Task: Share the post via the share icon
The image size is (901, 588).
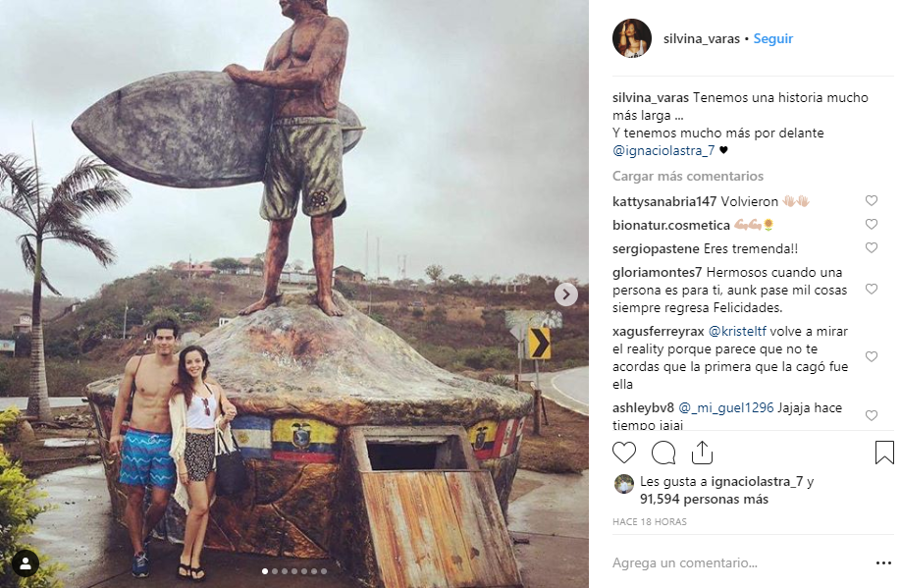Action: tap(702, 453)
